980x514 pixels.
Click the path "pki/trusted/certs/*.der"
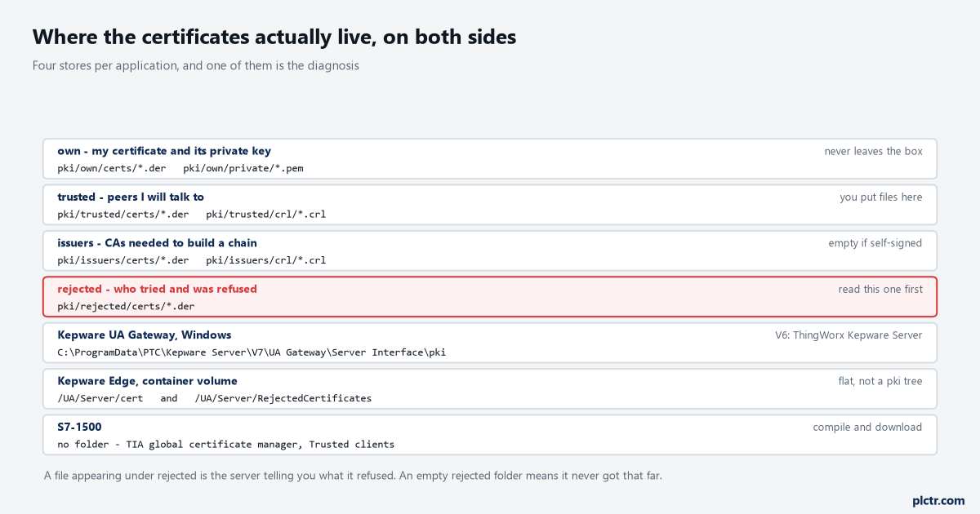pyautogui.click(x=123, y=215)
